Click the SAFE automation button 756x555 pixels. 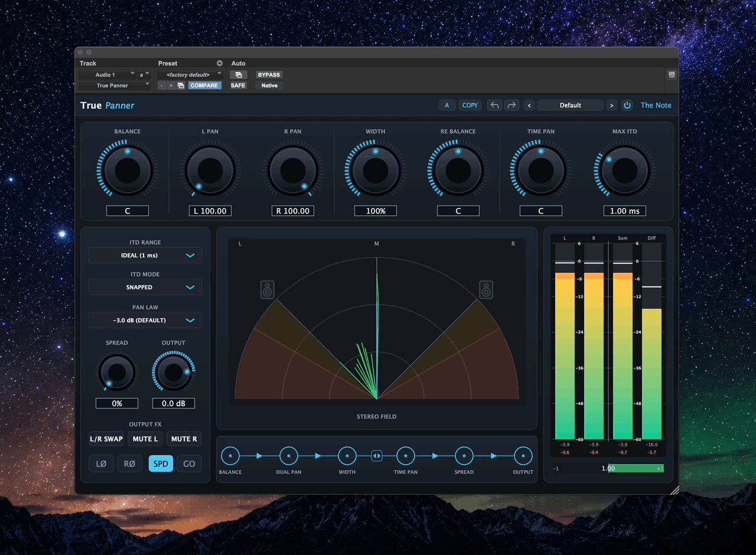238,86
